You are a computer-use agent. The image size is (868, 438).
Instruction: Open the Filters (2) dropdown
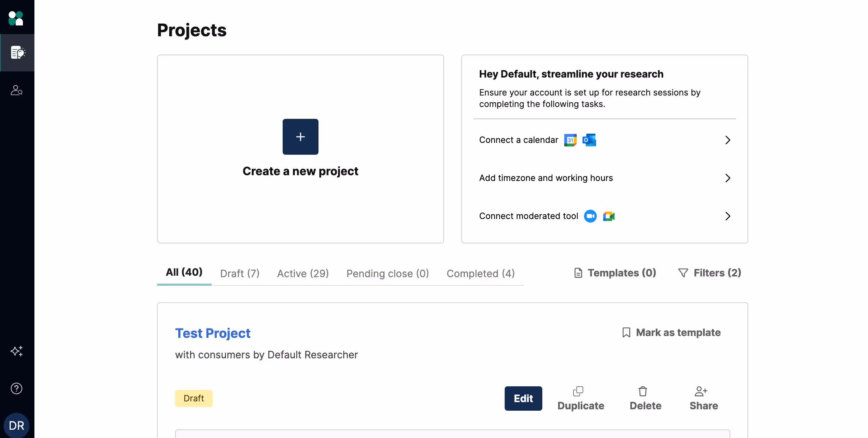(710, 273)
